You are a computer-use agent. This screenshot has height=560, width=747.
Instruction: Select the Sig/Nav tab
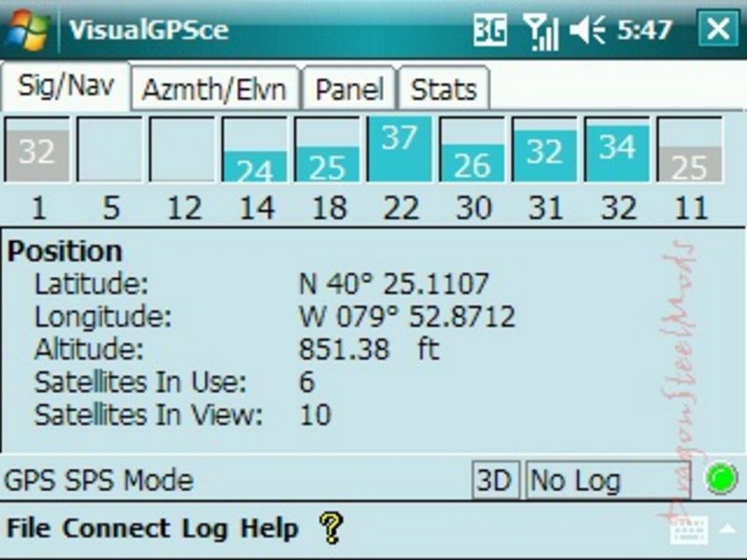(65, 88)
